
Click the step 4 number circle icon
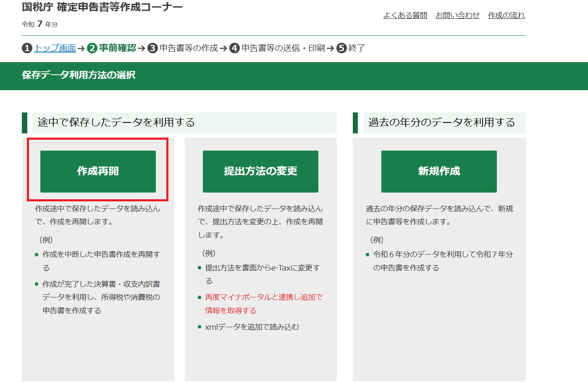tap(234, 48)
